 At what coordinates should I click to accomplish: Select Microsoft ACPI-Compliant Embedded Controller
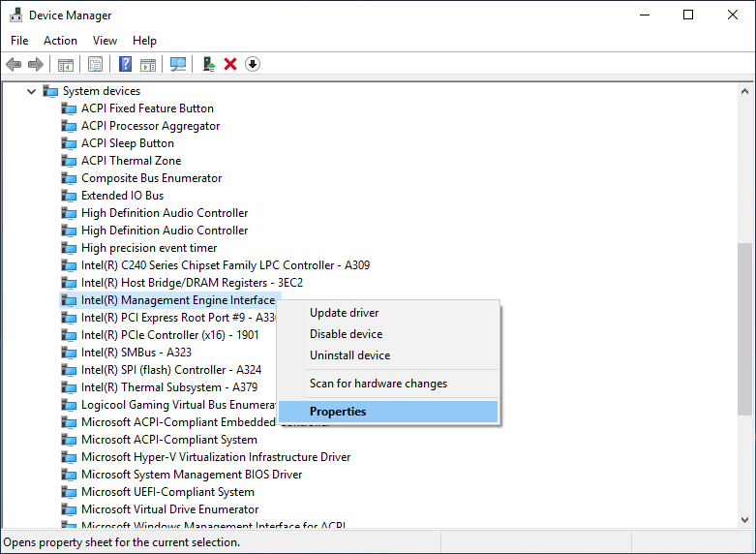click(x=178, y=422)
